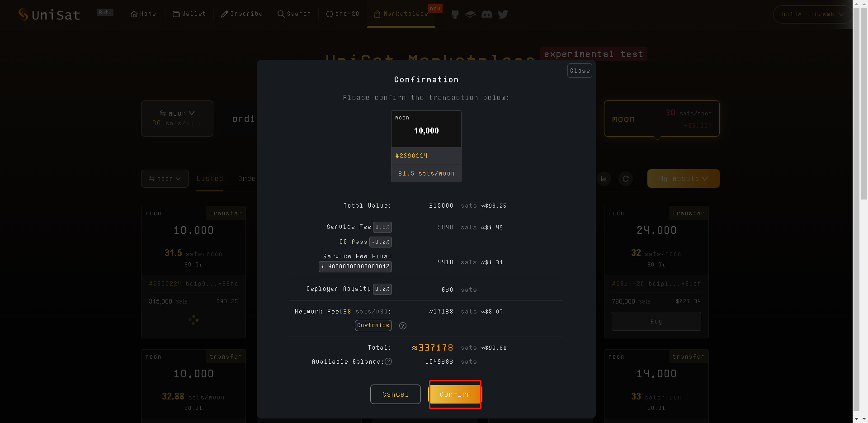Click the network fee amount ≈17138
This screenshot has width=868, height=423.
click(x=441, y=312)
